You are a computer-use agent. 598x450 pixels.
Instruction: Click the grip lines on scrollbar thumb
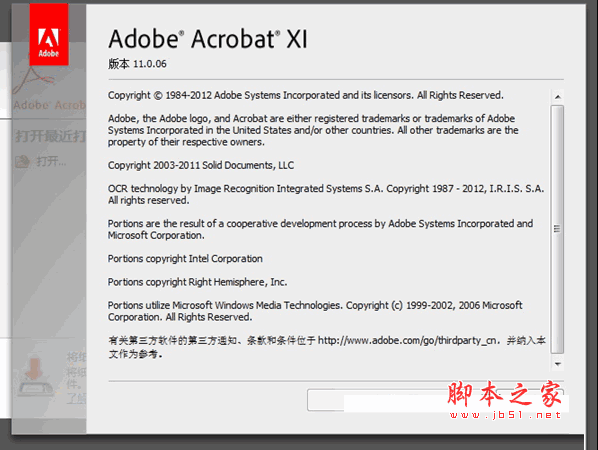point(557,229)
